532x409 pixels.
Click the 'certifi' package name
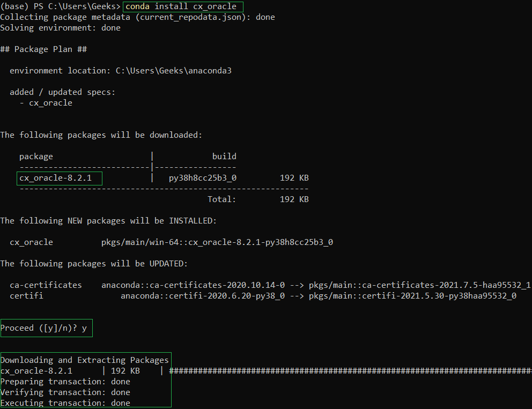(26, 296)
